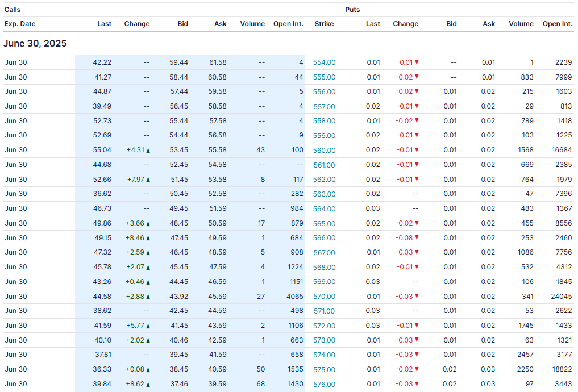Click the put volume value 1745
This screenshot has width=578, height=392.
(x=526, y=326)
